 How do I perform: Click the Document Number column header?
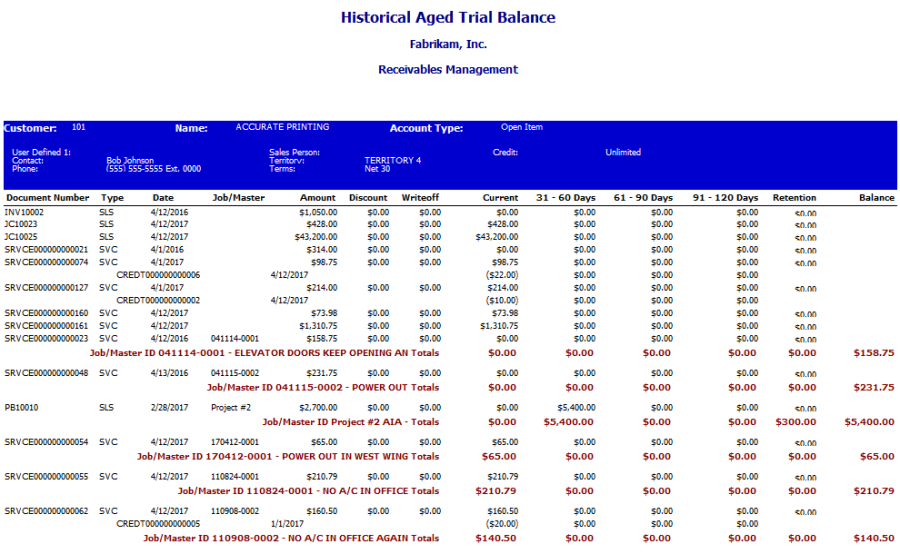[x=47, y=198]
